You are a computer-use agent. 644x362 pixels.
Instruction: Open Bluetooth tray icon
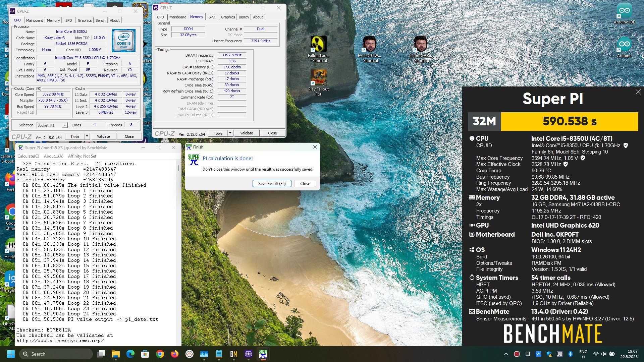point(571,354)
